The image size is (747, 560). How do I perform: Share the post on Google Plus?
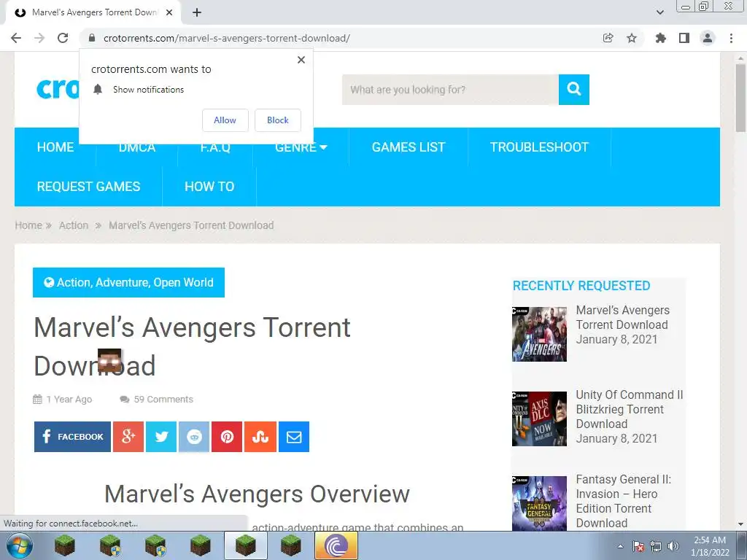(128, 437)
